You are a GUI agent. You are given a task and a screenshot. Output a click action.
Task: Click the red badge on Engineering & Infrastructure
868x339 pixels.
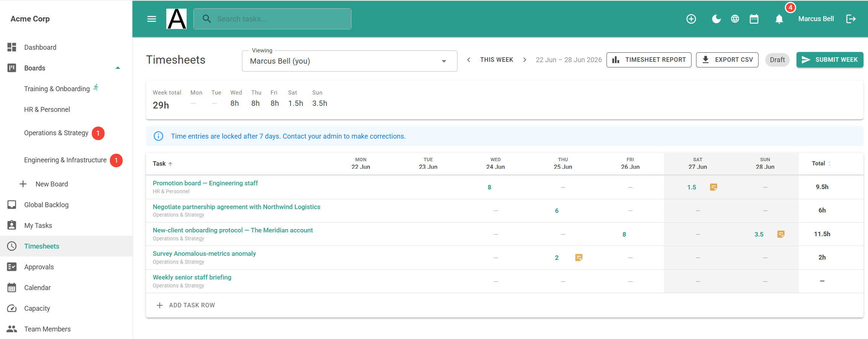(116, 160)
